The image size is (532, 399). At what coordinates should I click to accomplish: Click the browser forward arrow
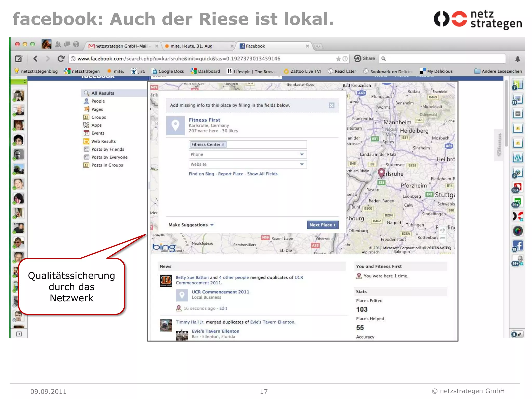[x=48, y=59]
